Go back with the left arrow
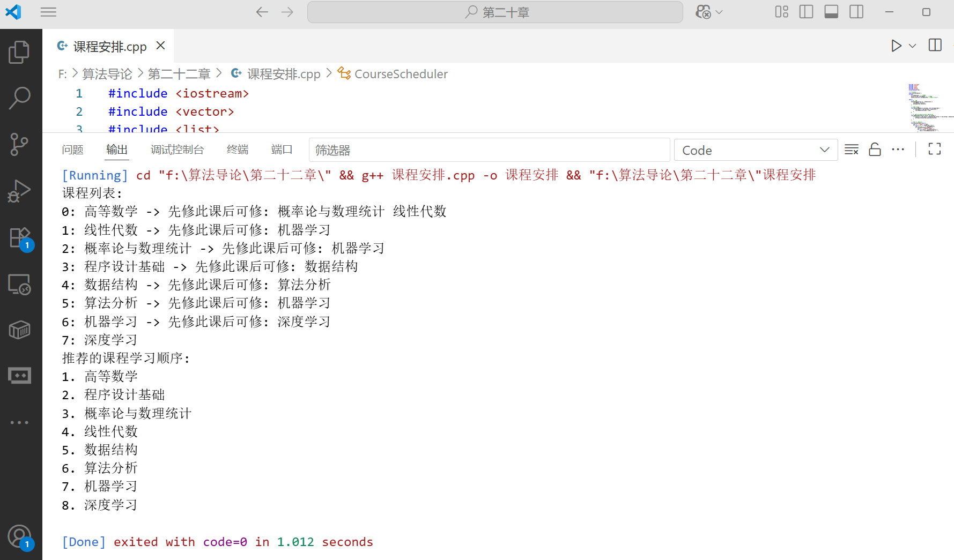The width and height of the screenshot is (954, 560). coord(262,12)
